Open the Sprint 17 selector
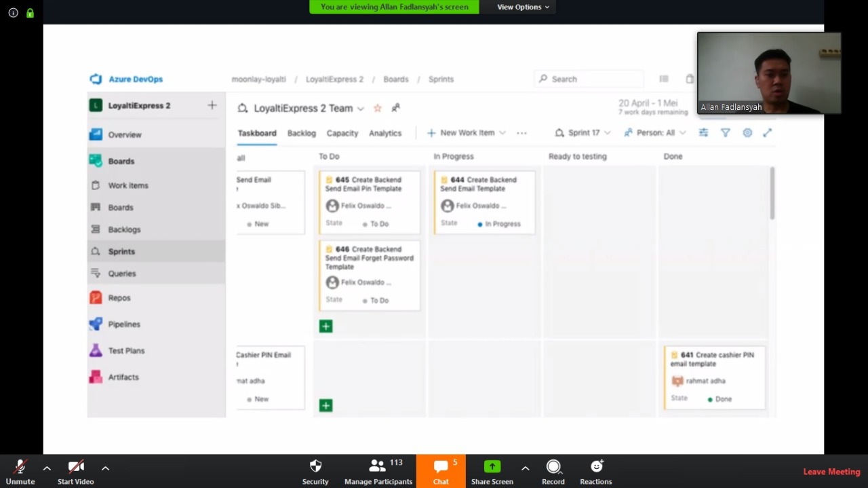 pyautogui.click(x=583, y=133)
